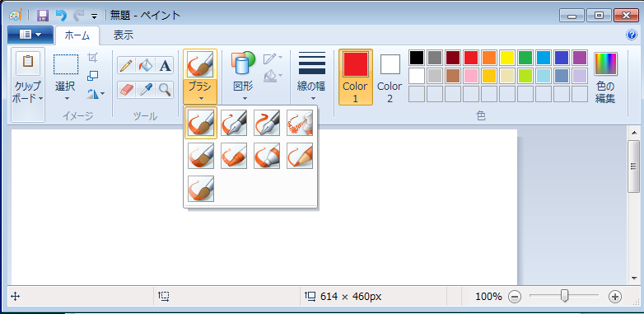The image size is (644, 314).
Task: Choose the Natural pencil brush
Action: click(x=300, y=156)
